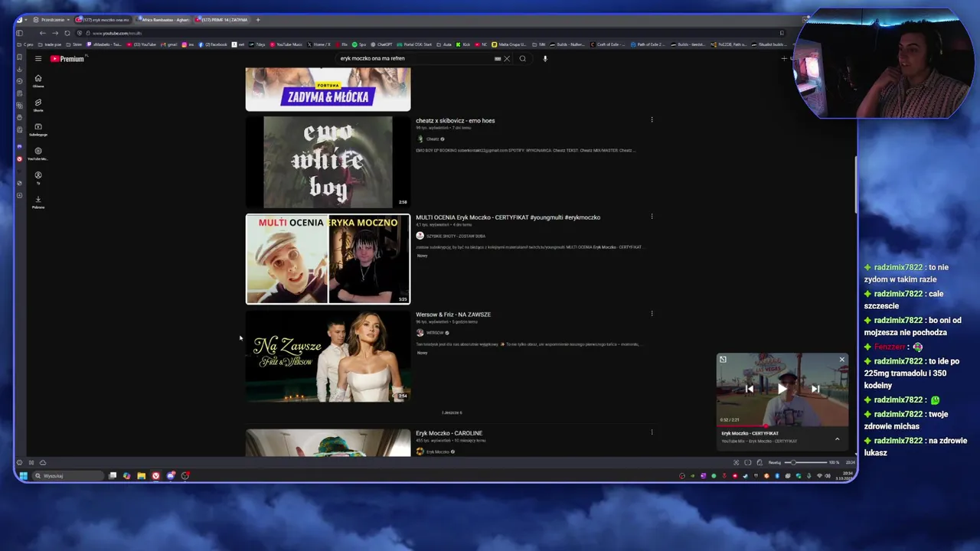Viewport: 980px width, 551px height.
Task: Open on-screen keyboard in search box
Action: tap(498, 58)
